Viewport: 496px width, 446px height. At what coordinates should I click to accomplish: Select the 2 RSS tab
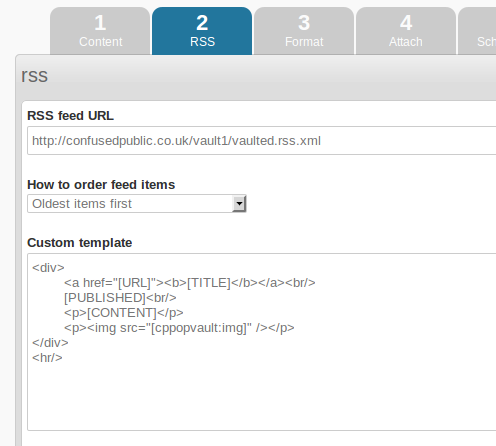click(x=202, y=31)
